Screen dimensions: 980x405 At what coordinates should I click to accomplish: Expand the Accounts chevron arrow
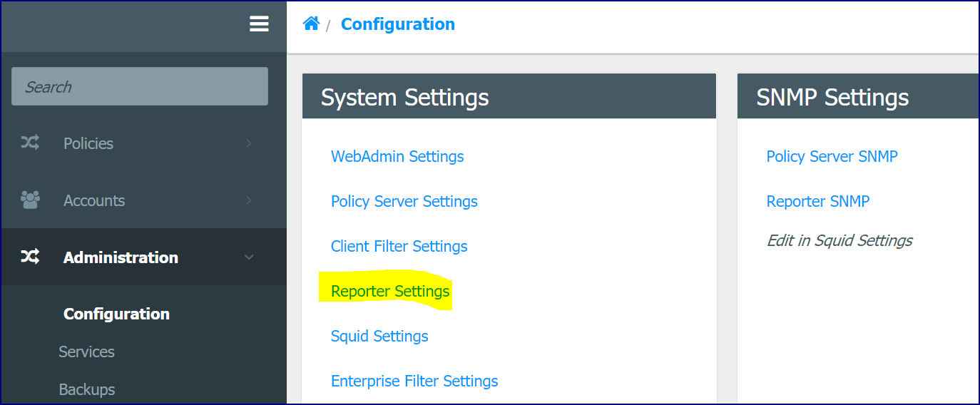(x=249, y=200)
